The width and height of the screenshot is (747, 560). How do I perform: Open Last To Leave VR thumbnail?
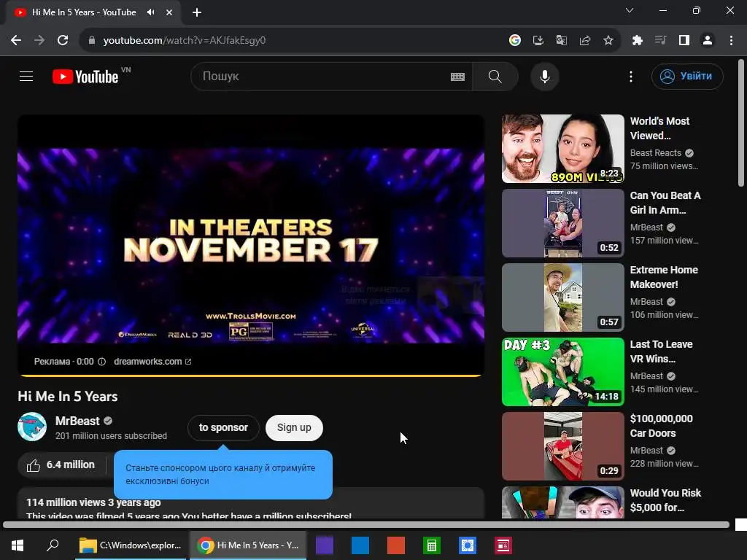coord(563,372)
